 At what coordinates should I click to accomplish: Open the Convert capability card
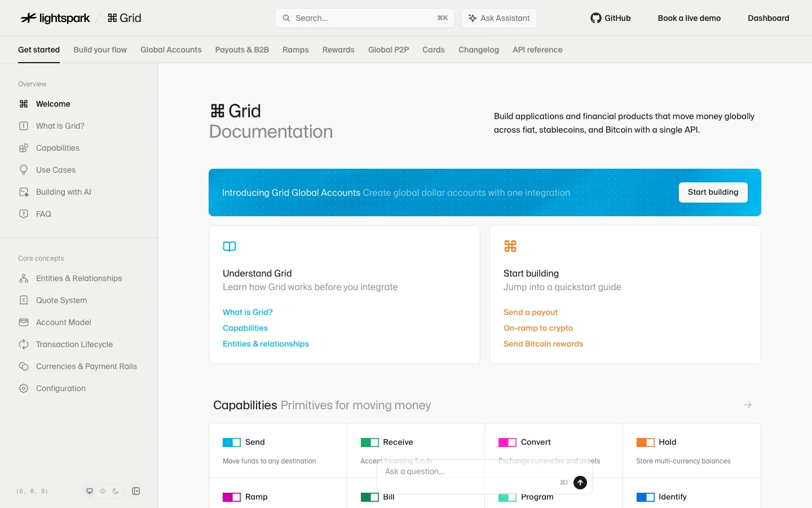(x=554, y=450)
